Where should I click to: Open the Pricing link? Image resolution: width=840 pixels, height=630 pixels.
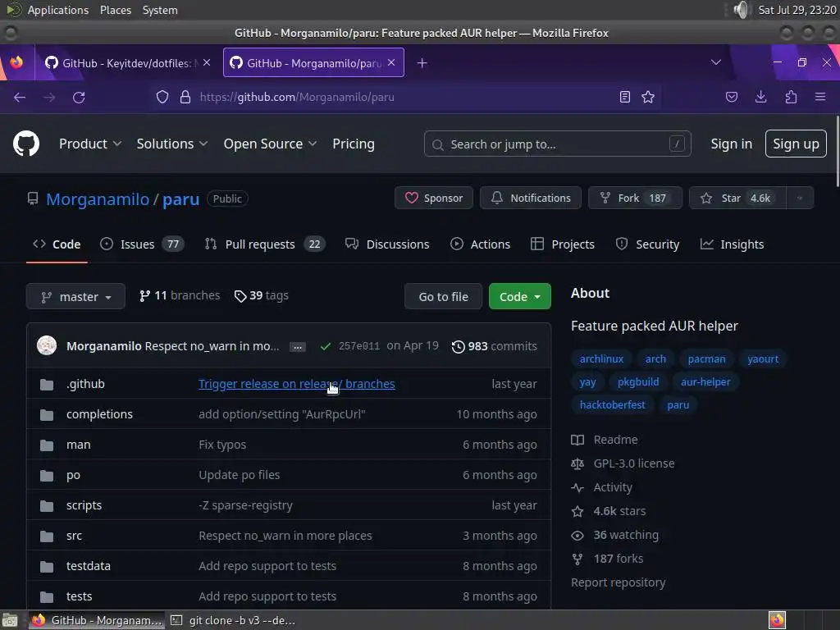click(x=354, y=144)
